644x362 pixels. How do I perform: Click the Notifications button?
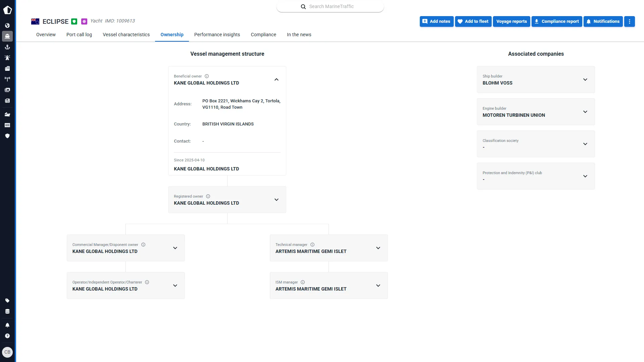click(603, 21)
